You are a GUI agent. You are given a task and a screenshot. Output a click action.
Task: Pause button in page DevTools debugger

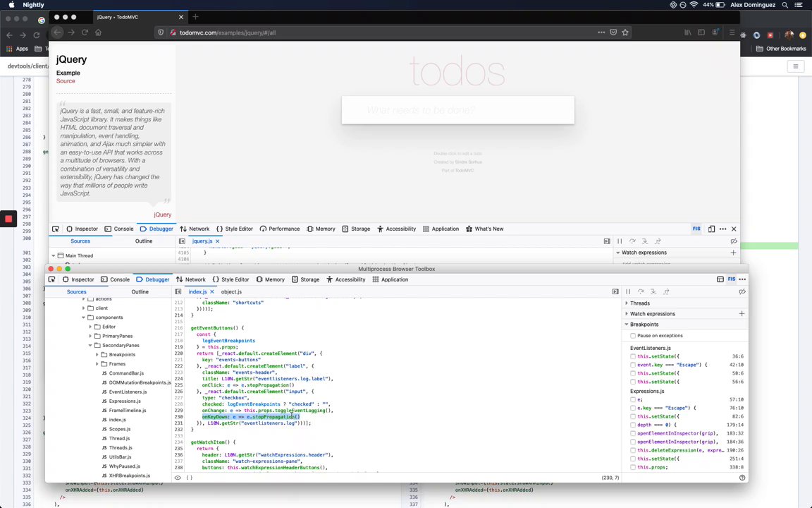coord(620,241)
